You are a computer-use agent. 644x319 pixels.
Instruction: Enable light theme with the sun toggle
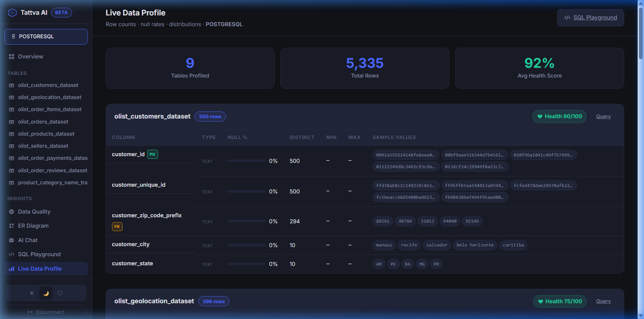click(31, 293)
